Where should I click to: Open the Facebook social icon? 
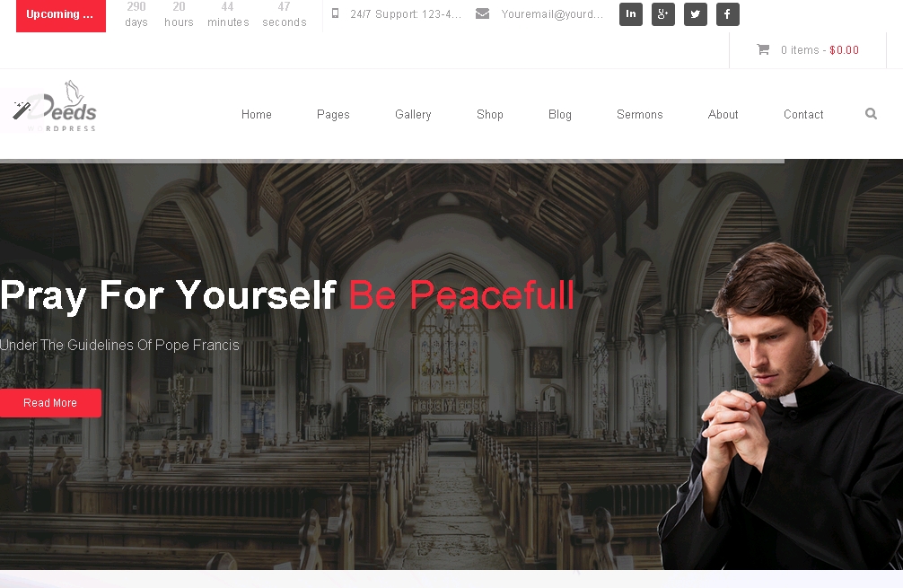(727, 14)
